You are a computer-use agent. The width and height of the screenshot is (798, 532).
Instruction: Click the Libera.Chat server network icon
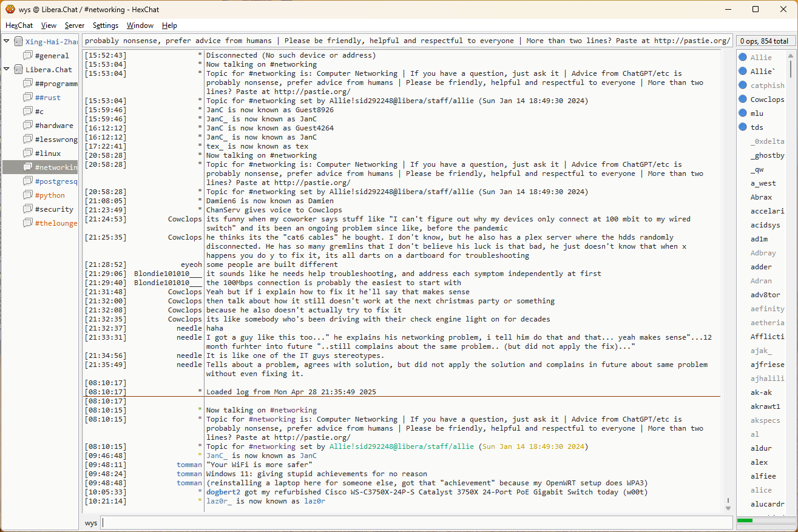19,70
